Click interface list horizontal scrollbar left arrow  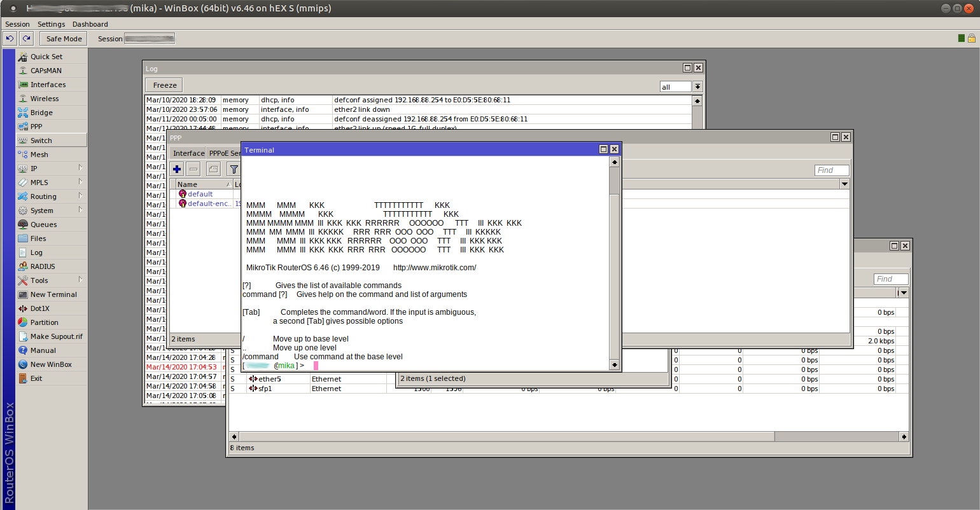coord(234,437)
